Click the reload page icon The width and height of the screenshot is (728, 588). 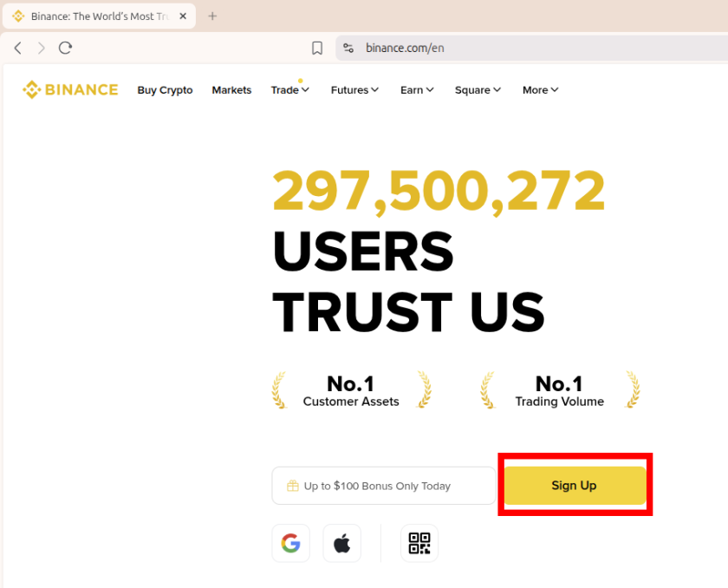point(65,48)
